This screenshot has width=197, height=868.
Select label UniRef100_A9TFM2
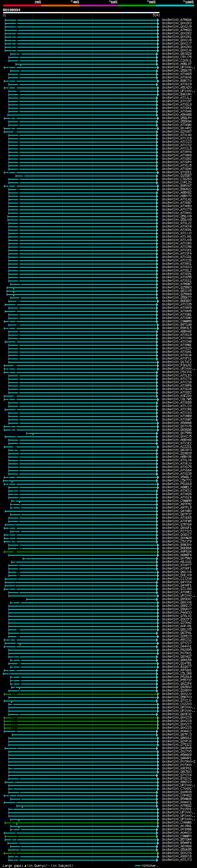coord(176,504)
